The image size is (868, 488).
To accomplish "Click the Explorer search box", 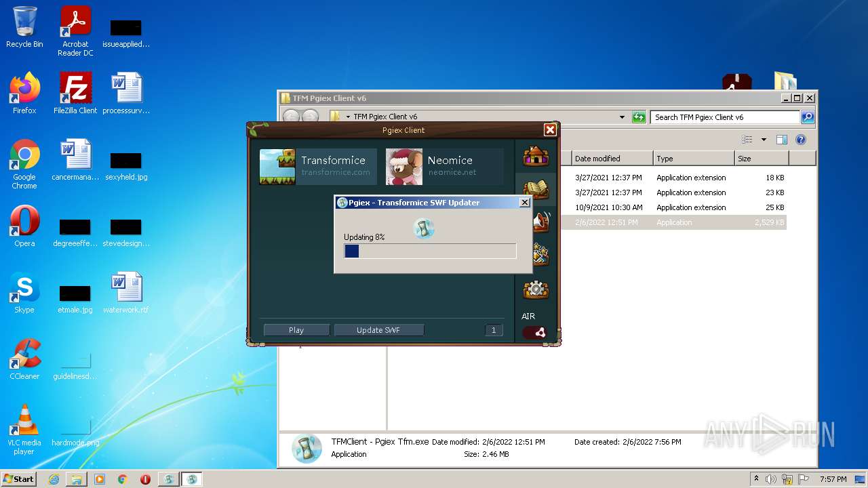I will click(x=725, y=117).
